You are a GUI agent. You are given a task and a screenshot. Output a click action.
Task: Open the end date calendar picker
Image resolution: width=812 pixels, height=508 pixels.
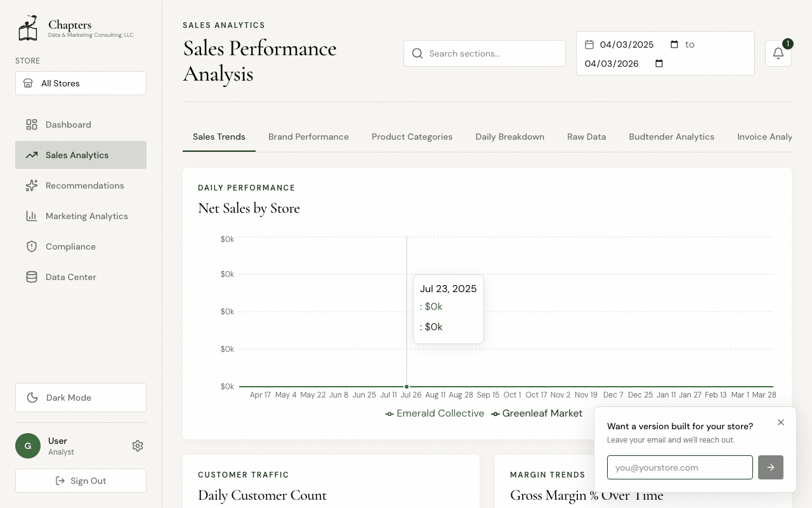tap(658, 63)
